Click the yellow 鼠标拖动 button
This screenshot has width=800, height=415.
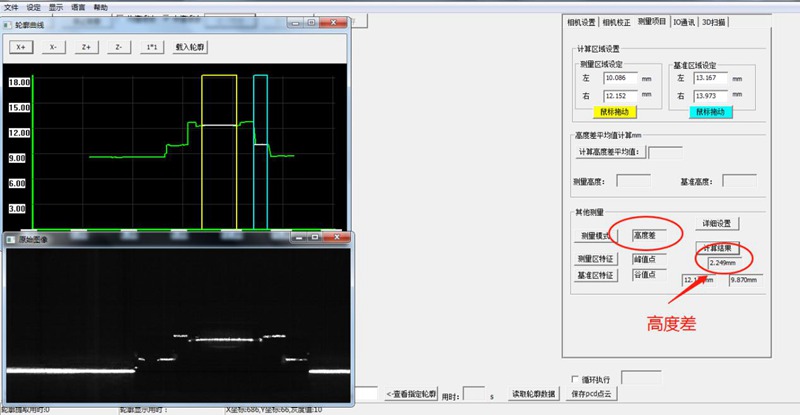615,112
